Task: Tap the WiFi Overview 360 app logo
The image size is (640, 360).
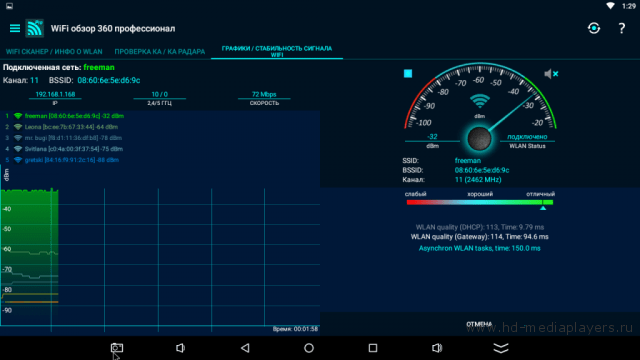Action: pyautogui.click(x=35, y=28)
